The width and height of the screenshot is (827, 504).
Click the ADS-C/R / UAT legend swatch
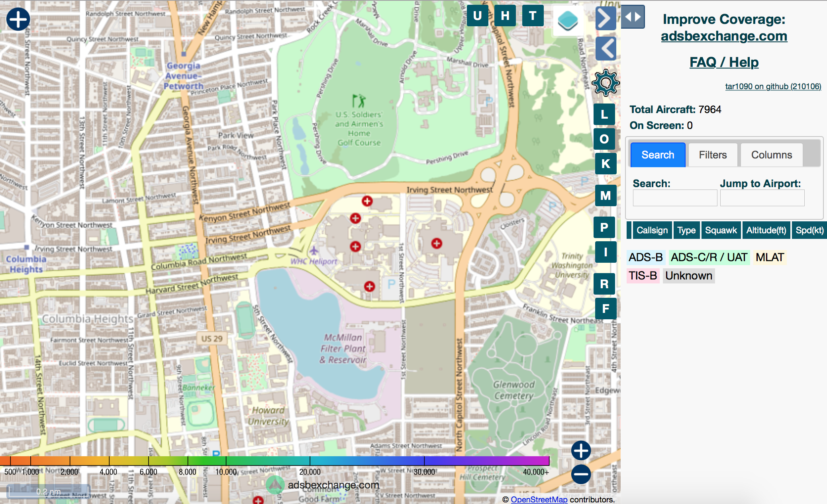(x=709, y=257)
